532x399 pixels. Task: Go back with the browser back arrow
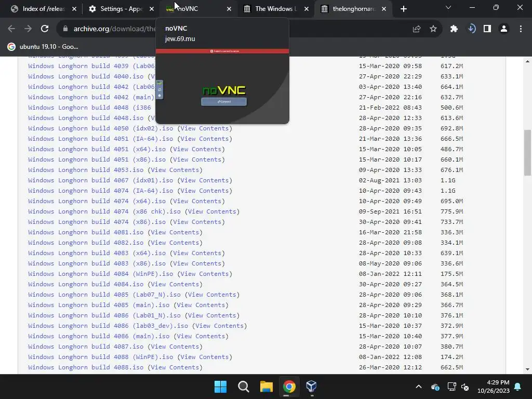(x=11, y=29)
